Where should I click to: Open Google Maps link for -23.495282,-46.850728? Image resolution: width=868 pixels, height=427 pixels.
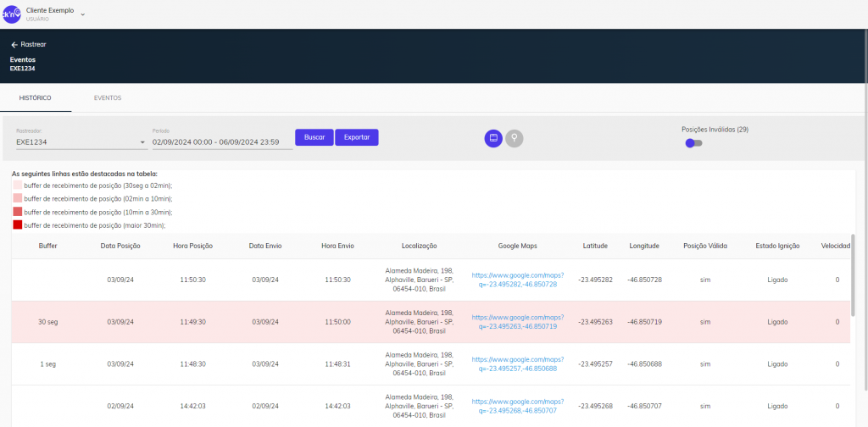pyautogui.click(x=518, y=280)
